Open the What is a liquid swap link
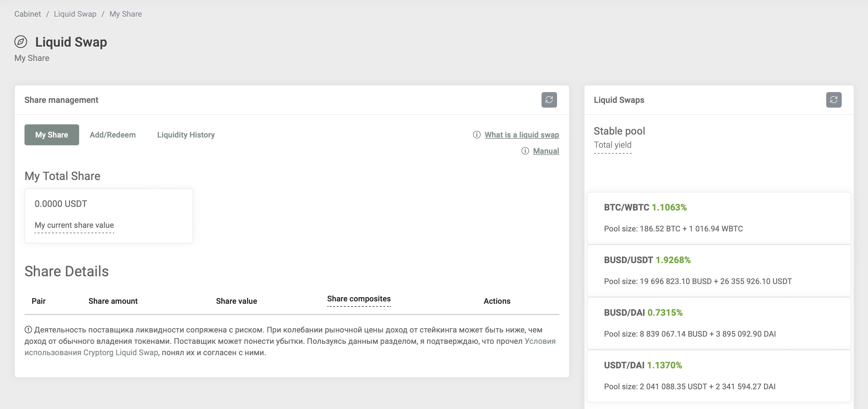This screenshot has width=868, height=409. (x=522, y=135)
